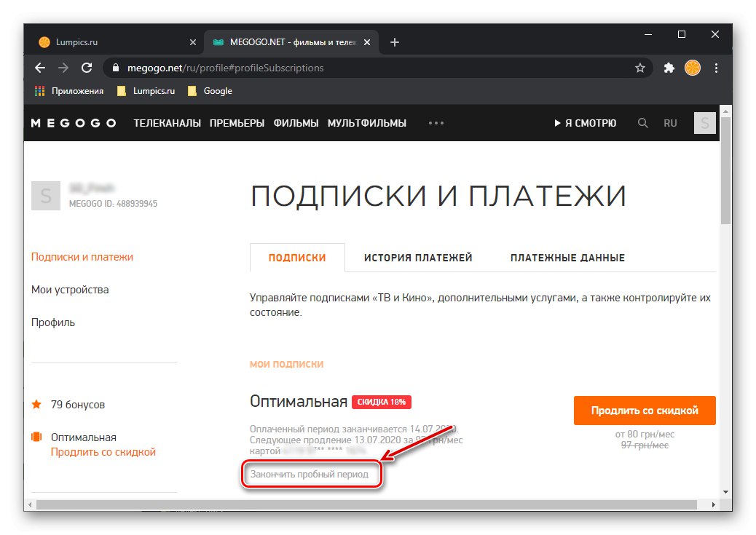This screenshot has height=535, width=756.
Task: Click Закончить пробный период link
Action: click(309, 475)
